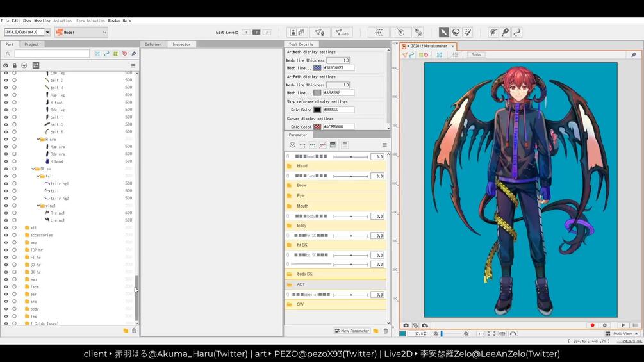Image resolution: width=644 pixels, height=362 pixels.
Task: Select the lasso selection tool
Action: click(x=456, y=32)
